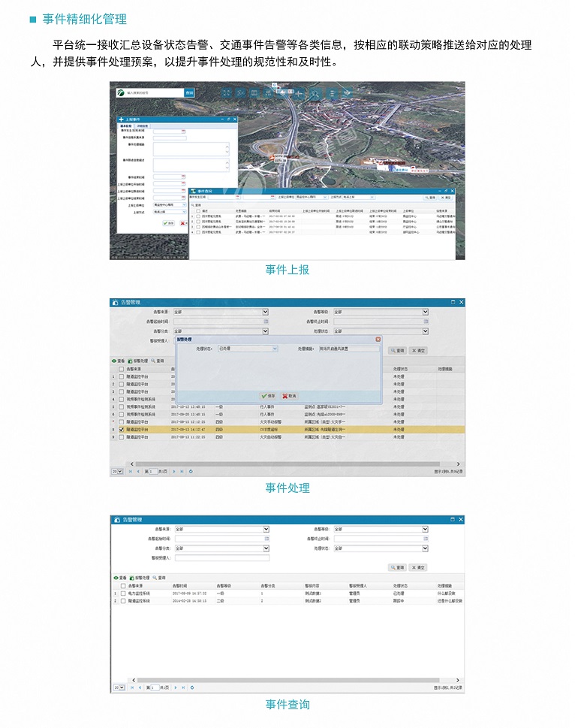
Task: Uncheck the highlighted row 8 checkbox
Action: (122, 429)
